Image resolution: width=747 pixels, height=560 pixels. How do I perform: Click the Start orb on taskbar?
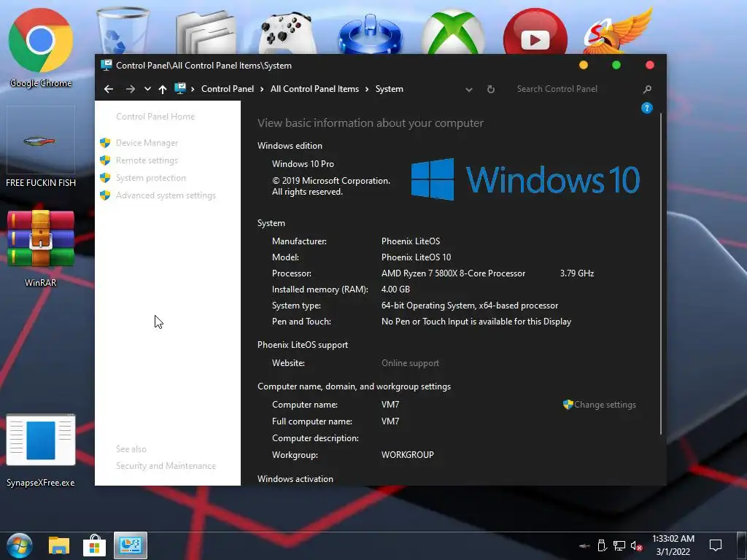pos(19,545)
